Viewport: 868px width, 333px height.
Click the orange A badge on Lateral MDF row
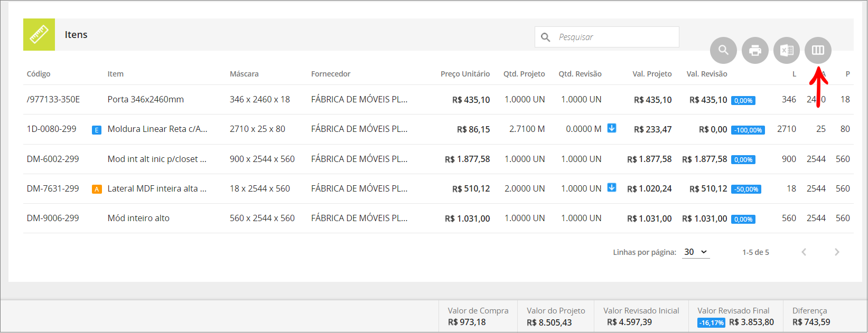click(97, 189)
